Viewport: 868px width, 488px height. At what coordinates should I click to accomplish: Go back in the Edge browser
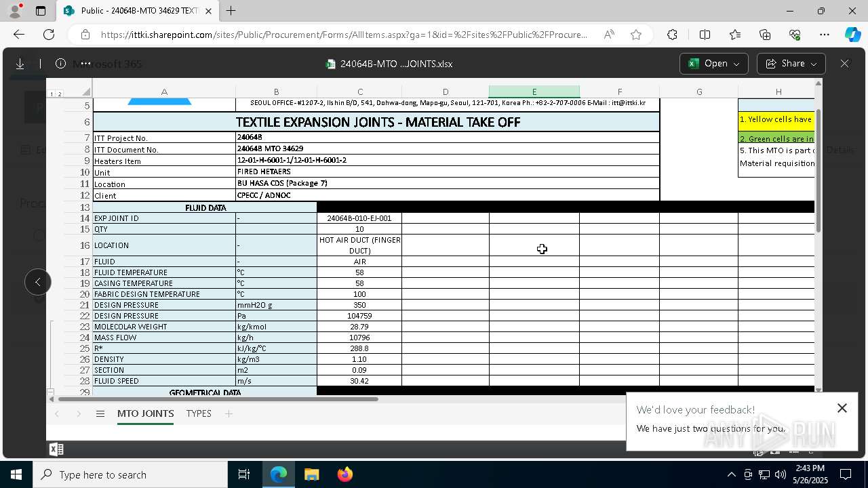[19, 35]
